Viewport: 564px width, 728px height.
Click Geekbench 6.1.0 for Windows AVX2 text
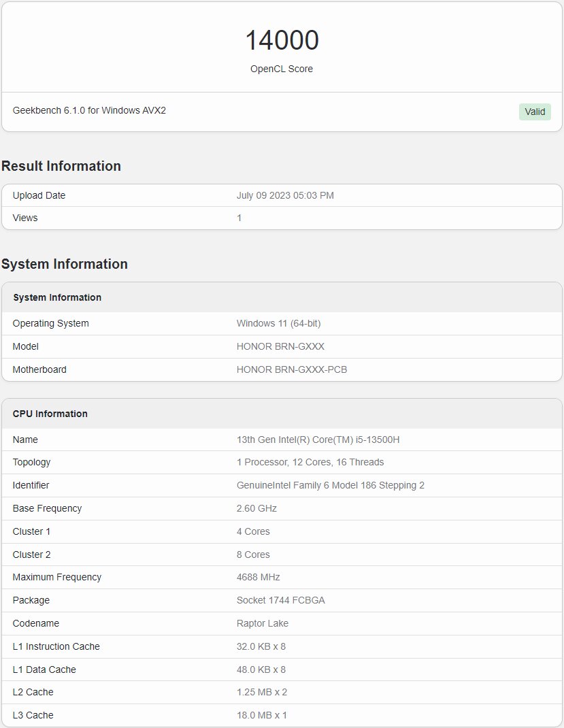pyautogui.click(x=89, y=110)
